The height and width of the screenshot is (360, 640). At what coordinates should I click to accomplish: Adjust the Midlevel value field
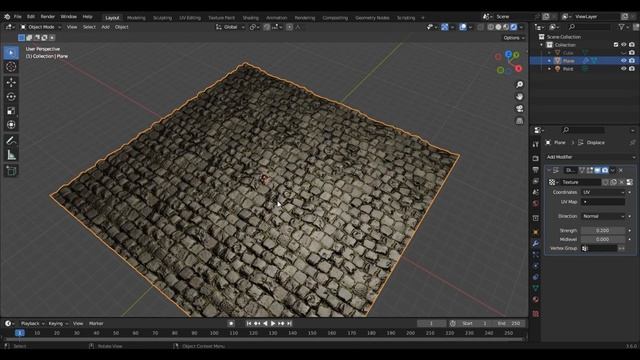tap(603, 240)
